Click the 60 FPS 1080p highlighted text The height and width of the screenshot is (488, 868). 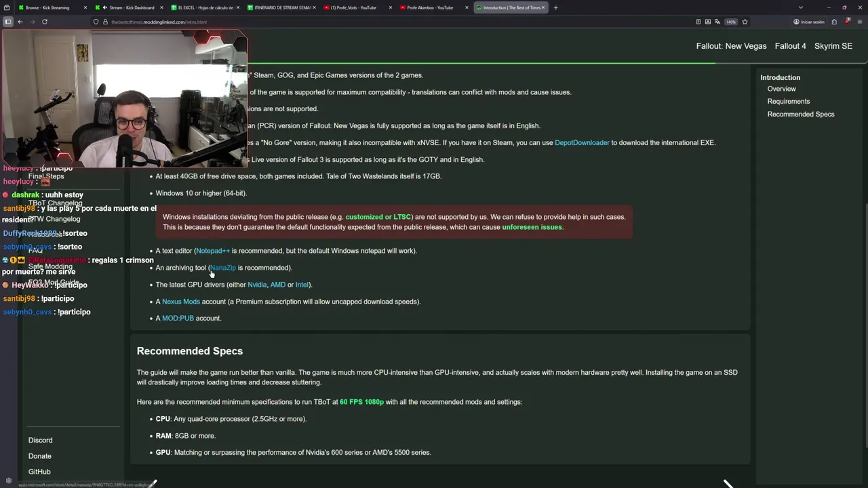tap(361, 402)
